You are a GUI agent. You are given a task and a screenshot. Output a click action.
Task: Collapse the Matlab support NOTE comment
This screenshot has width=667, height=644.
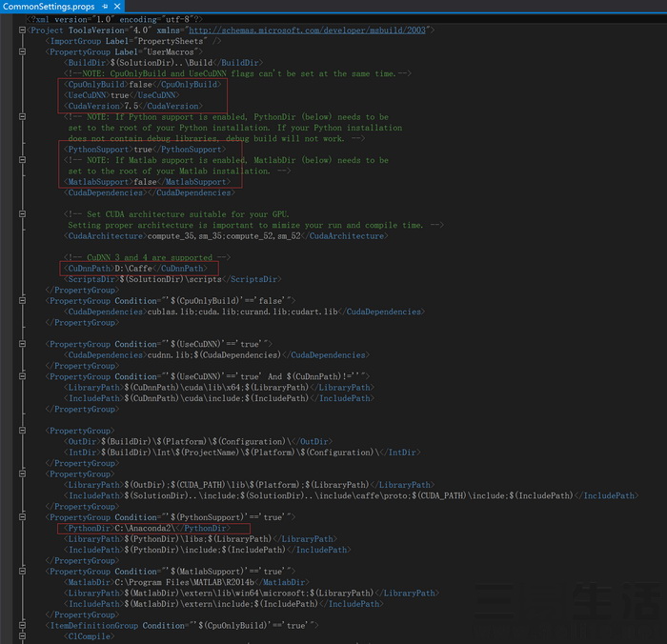22,160
